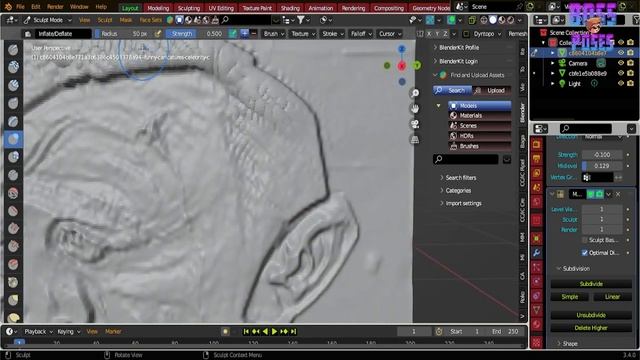Select BlenderKit Upload tab button

tap(492, 90)
